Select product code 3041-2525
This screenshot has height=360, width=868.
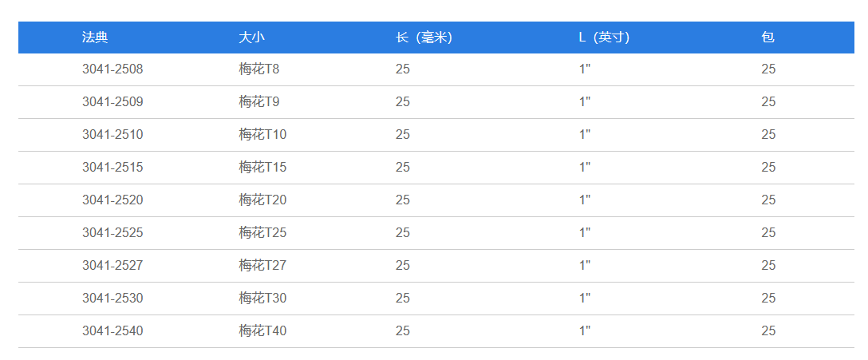[x=112, y=233]
